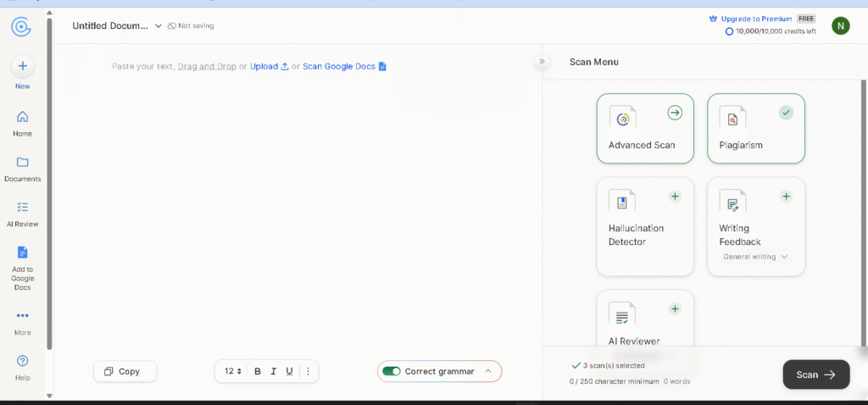Click the sidebar scroll up arrow
This screenshot has width=868, height=405.
click(49, 12)
